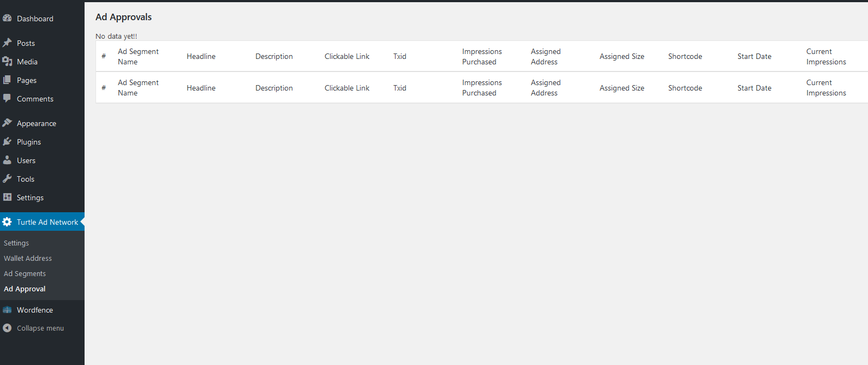868x365 pixels.
Task: Click the Impressions Purchased column header
Action: click(x=482, y=56)
